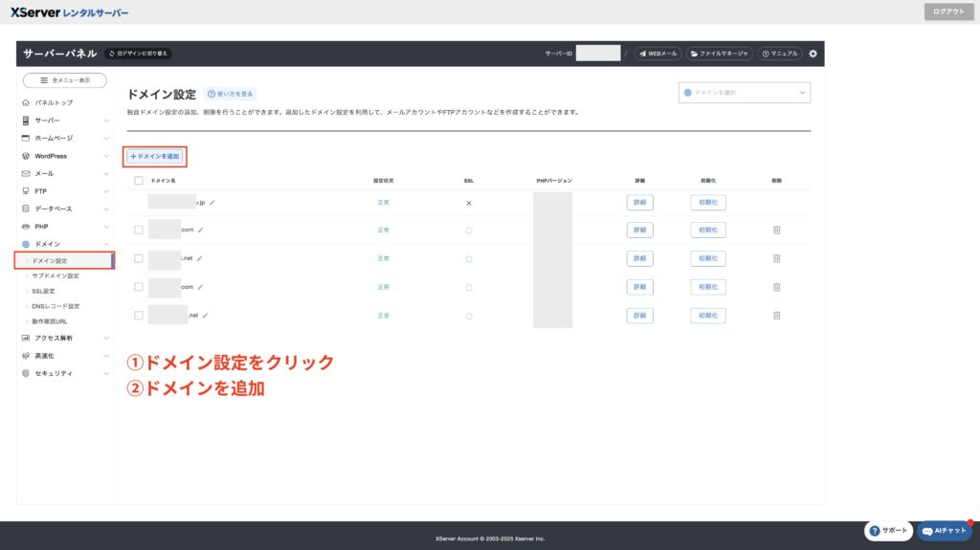Click the ドメインを追加 button

[155, 156]
